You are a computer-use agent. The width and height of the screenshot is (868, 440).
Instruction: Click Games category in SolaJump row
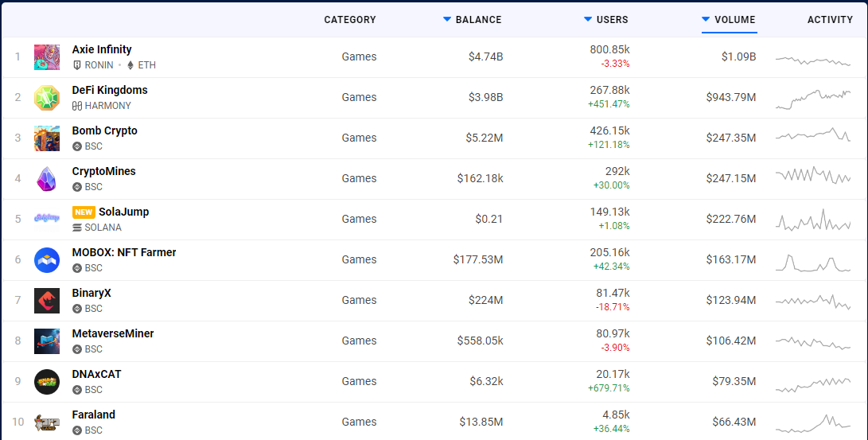[x=359, y=219]
